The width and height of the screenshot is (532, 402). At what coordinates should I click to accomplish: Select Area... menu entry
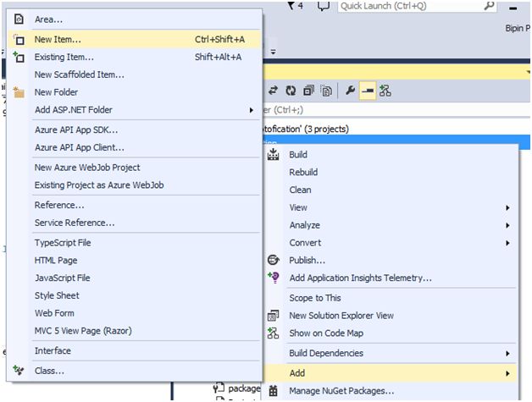point(135,19)
